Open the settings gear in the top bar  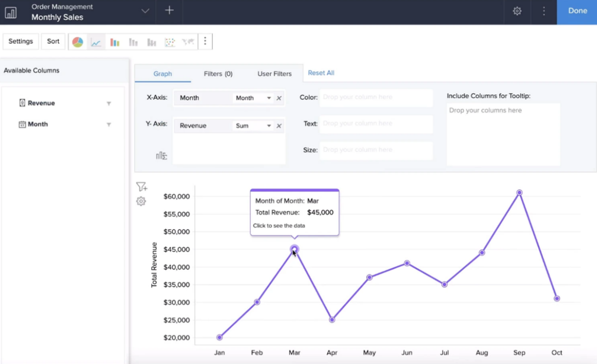coord(517,10)
